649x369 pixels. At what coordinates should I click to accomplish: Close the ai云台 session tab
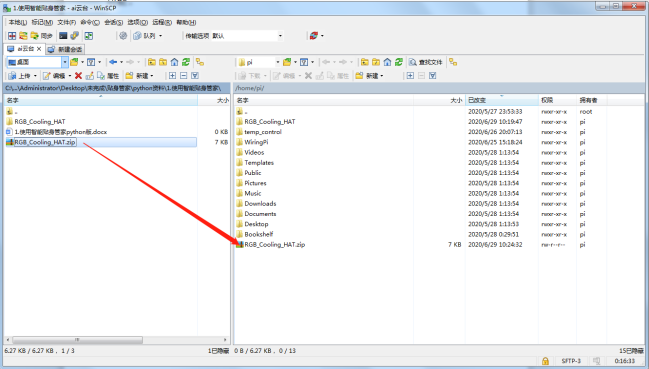[x=39, y=49]
